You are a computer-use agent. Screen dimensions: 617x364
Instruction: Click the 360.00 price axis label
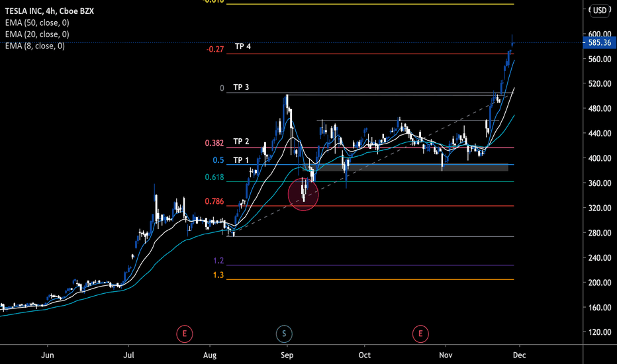click(x=599, y=183)
